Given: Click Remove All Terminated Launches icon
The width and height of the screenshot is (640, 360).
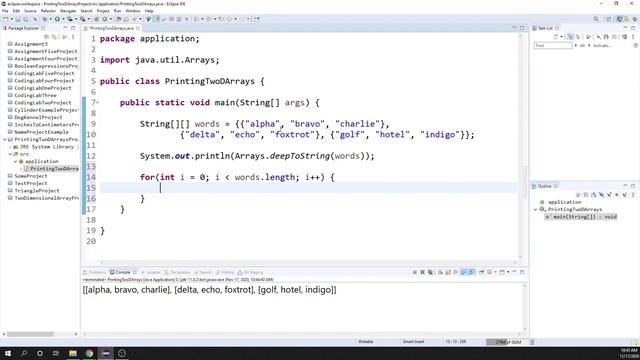Looking at the screenshot, I should pos(430,272).
